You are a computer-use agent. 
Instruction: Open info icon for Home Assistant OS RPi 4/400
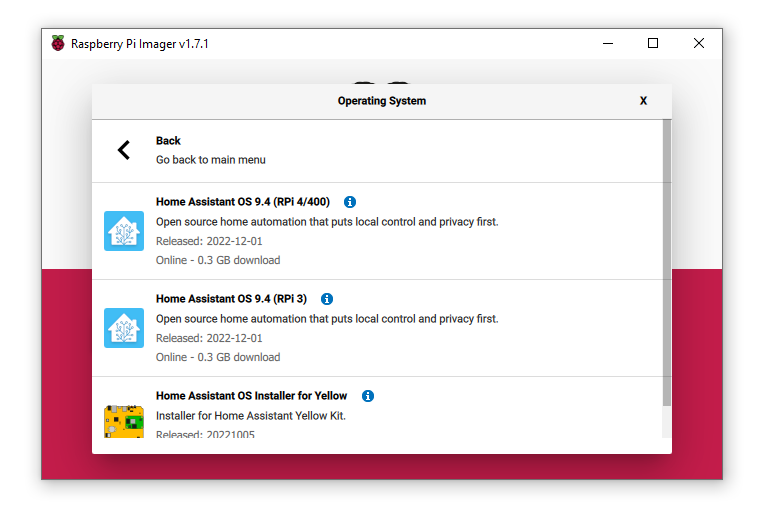[350, 202]
